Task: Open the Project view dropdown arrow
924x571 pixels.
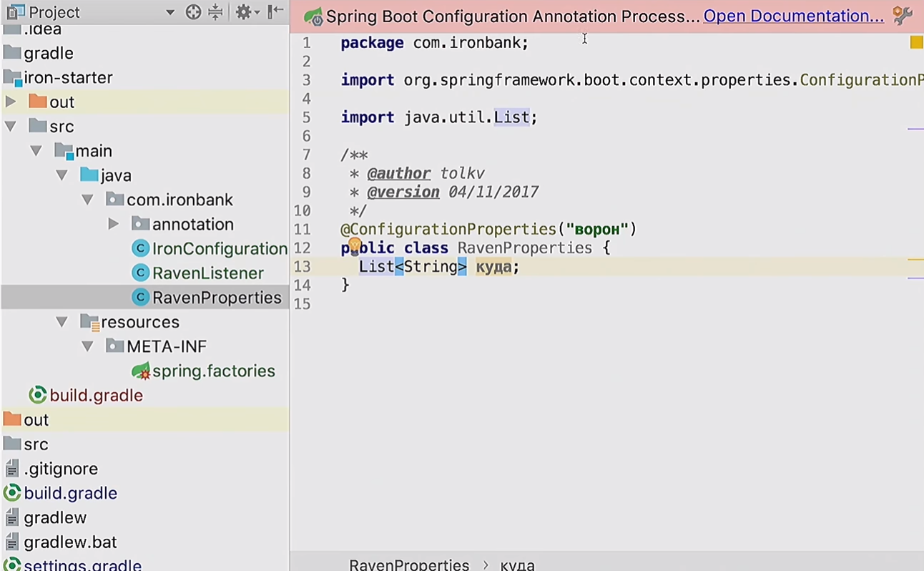Action: pyautogui.click(x=169, y=12)
